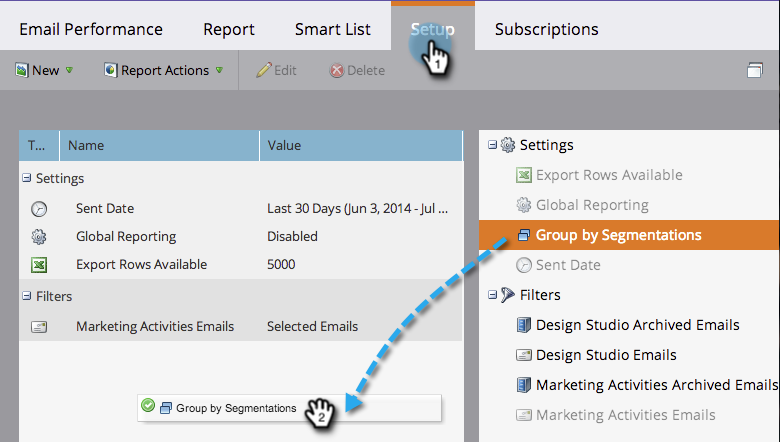Click the Filters funnel icon in right panel
This screenshot has height=442, width=780.
point(507,295)
